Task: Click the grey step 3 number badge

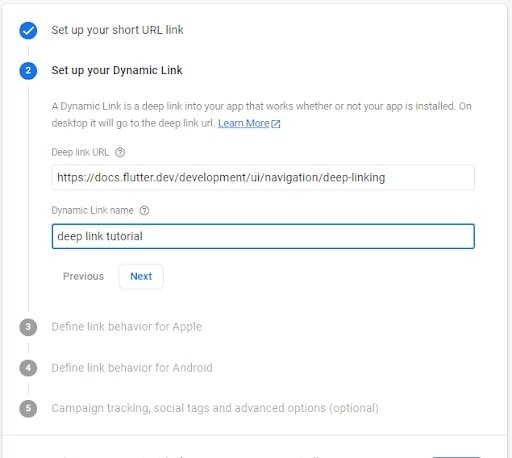Action: [28, 327]
